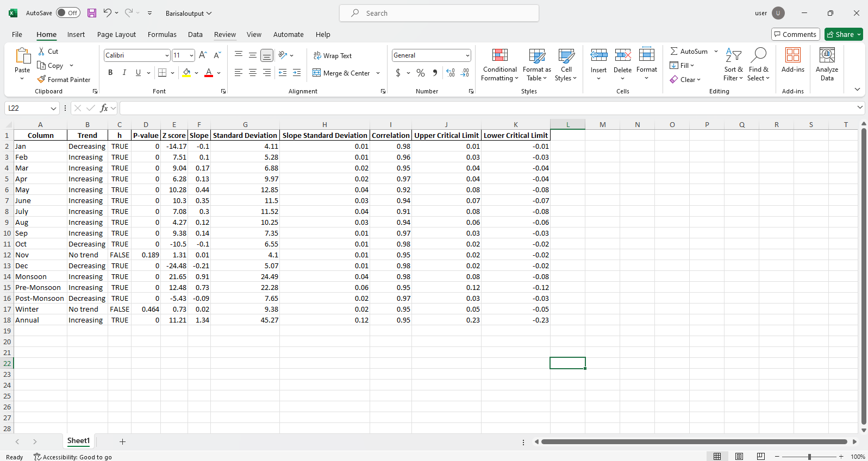The height and width of the screenshot is (461, 868).
Task: Open the Calibri font name dropdown
Action: coord(166,55)
